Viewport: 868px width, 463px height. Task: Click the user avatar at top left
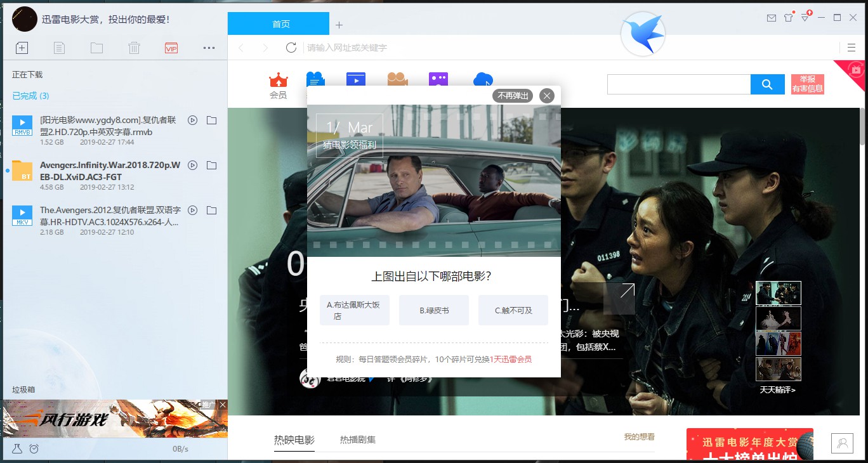click(x=25, y=19)
